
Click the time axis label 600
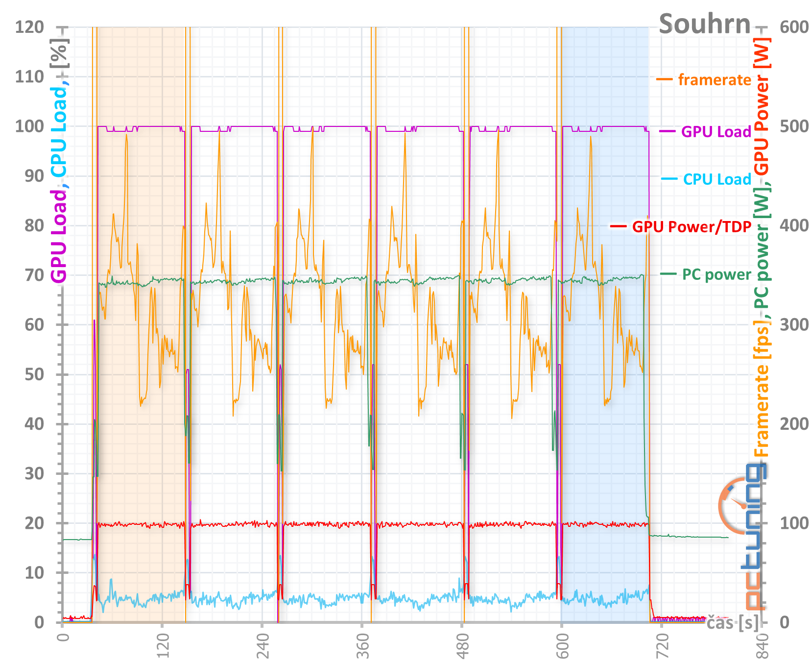coord(562,646)
